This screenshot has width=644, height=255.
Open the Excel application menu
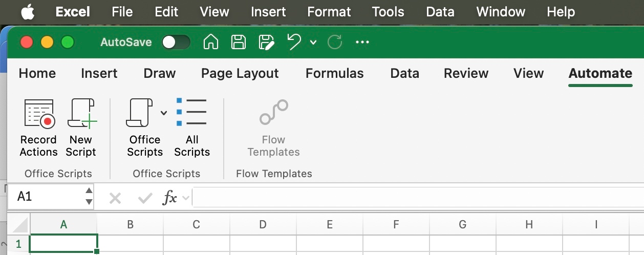click(73, 12)
